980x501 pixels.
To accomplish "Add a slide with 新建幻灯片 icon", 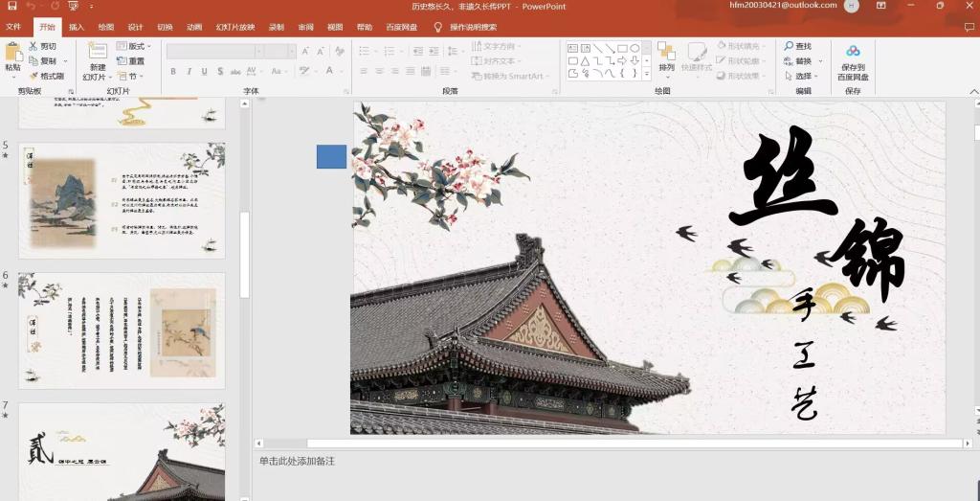I will (98, 53).
